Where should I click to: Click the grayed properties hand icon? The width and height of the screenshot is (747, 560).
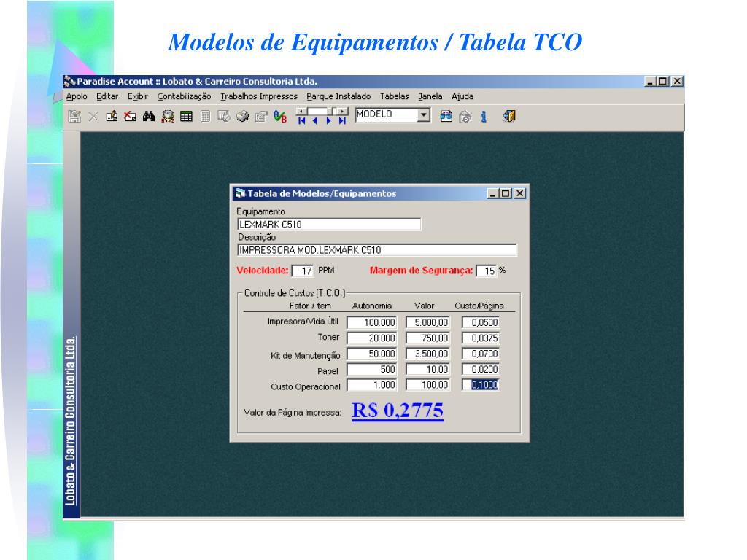[x=261, y=116]
